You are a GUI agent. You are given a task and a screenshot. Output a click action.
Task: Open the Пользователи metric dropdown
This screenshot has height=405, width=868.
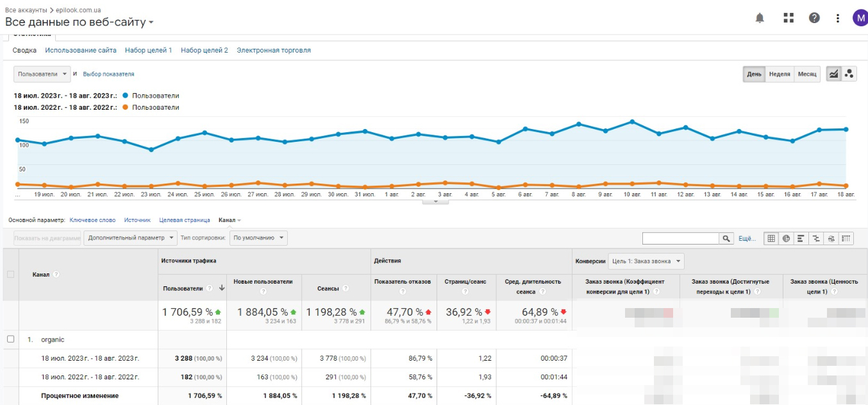coord(42,74)
